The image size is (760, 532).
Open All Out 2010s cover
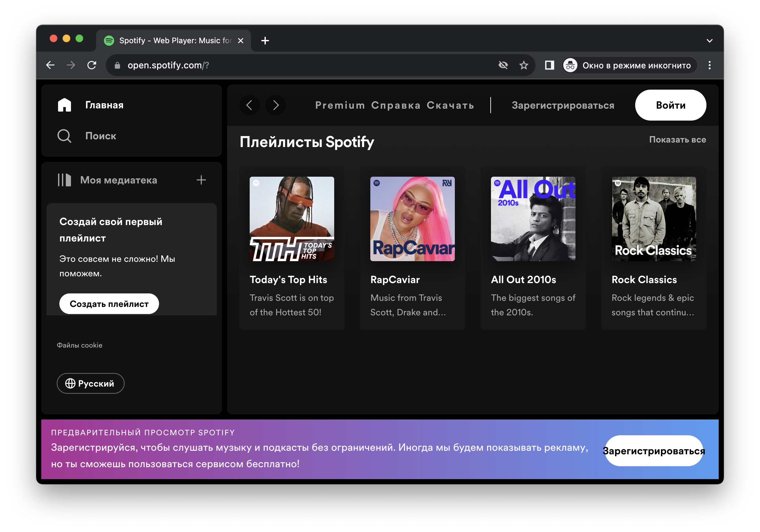533,219
